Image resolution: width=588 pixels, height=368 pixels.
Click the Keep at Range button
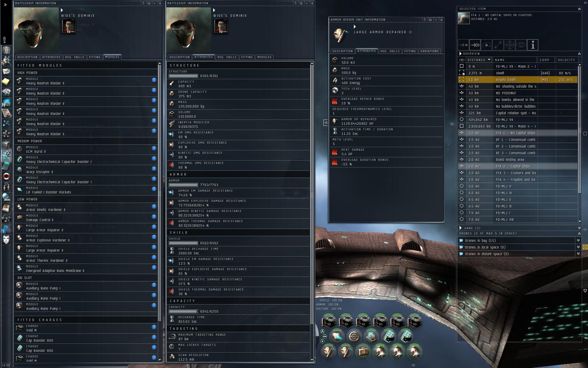498,45
